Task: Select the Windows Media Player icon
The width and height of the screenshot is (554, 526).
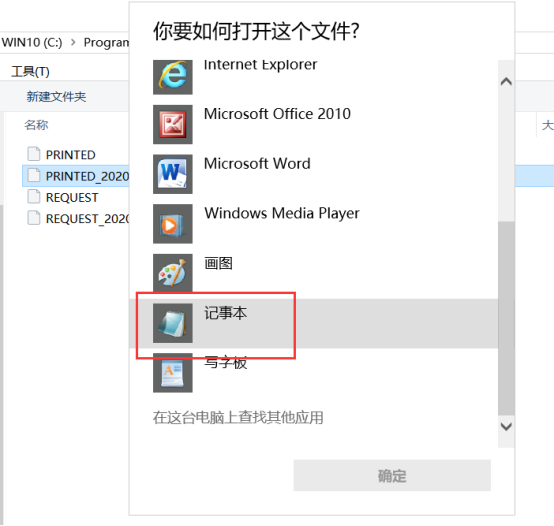Action: (x=172, y=224)
